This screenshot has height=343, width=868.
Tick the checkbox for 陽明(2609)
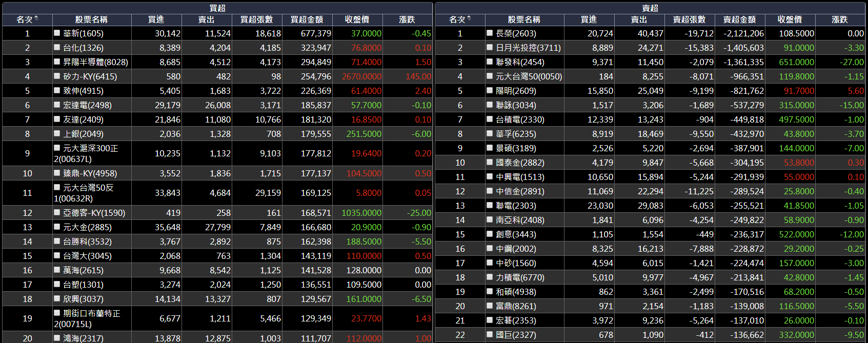pyautogui.click(x=490, y=90)
